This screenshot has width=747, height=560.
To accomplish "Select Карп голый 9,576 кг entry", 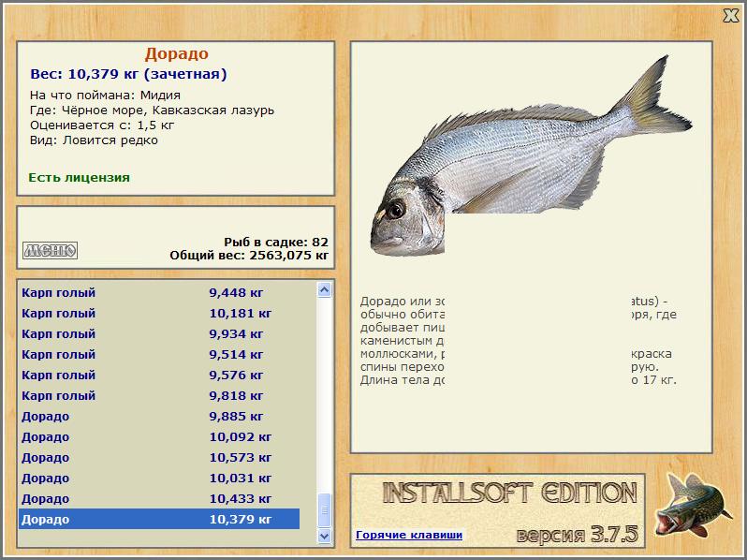I will point(159,376).
